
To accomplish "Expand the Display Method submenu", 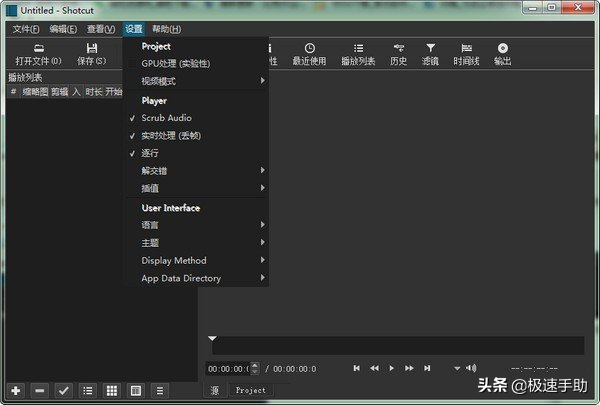I will [197, 260].
